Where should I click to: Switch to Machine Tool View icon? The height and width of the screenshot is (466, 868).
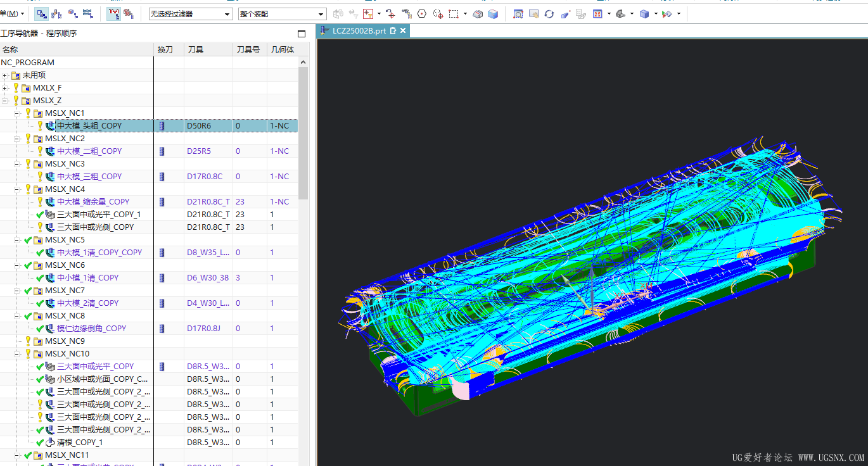57,13
